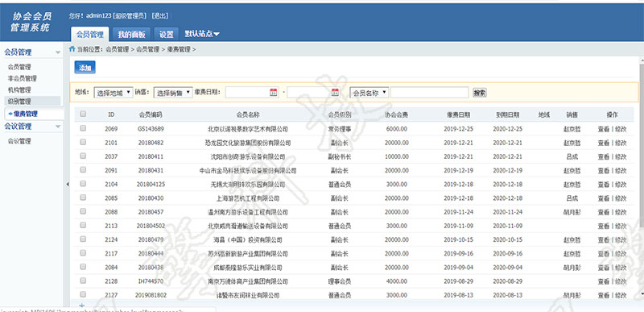Click the 协会会费 column header
Screen dimensions: 644x312
coord(396,114)
